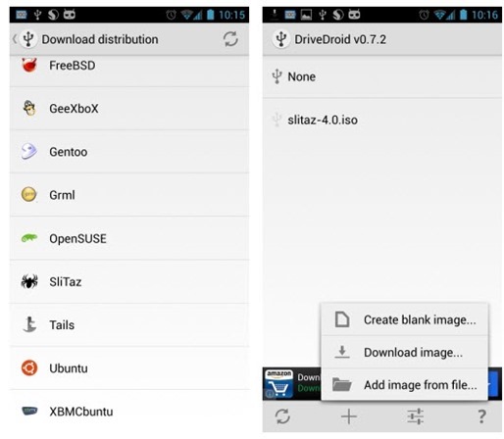
Task: Select the OpenSUSE distribution
Action: click(129, 238)
